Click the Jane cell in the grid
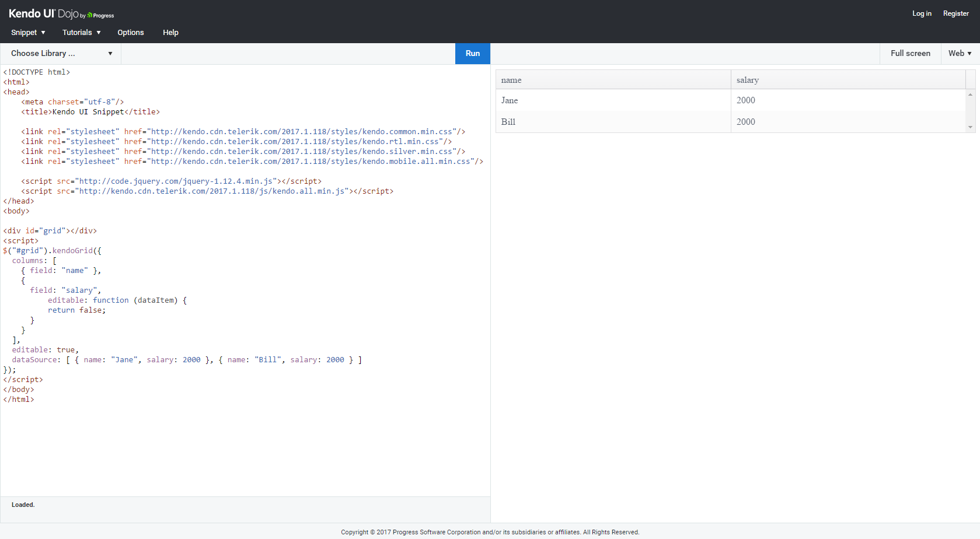The image size is (980, 539). tap(613, 100)
